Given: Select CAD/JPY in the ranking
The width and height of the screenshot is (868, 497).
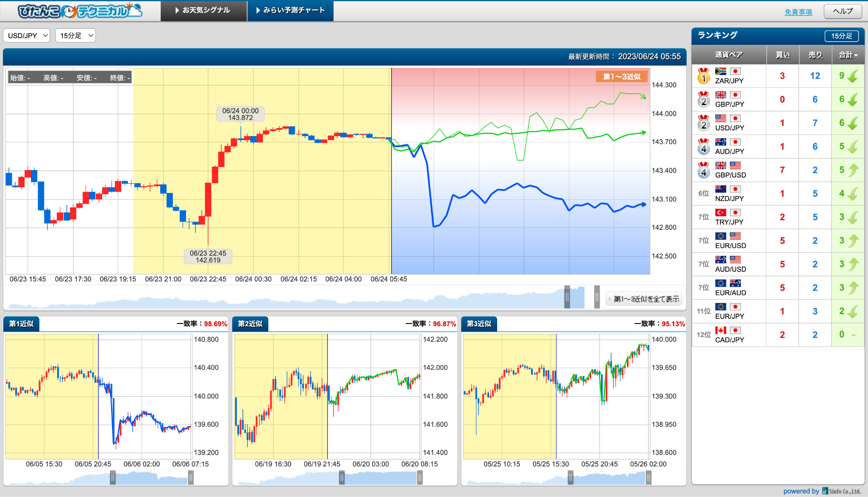Looking at the screenshot, I should [778, 335].
